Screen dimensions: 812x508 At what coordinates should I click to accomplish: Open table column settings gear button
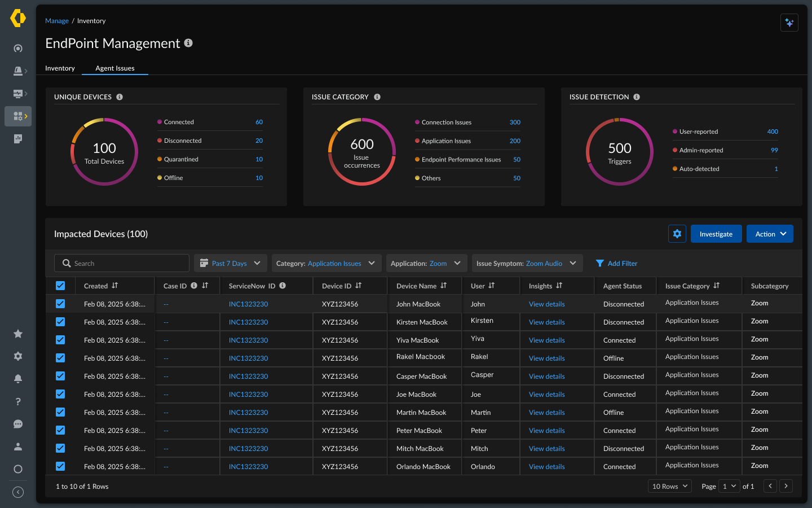677,234
